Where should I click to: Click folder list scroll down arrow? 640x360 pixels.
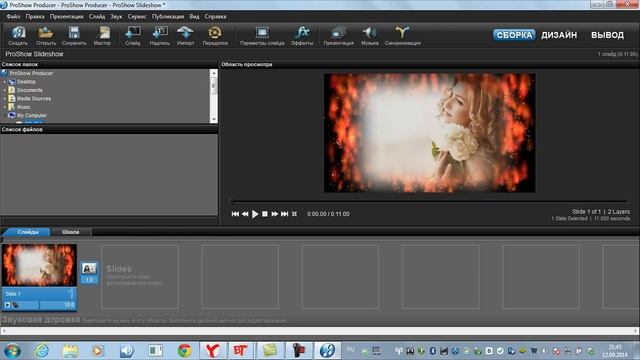coord(213,119)
